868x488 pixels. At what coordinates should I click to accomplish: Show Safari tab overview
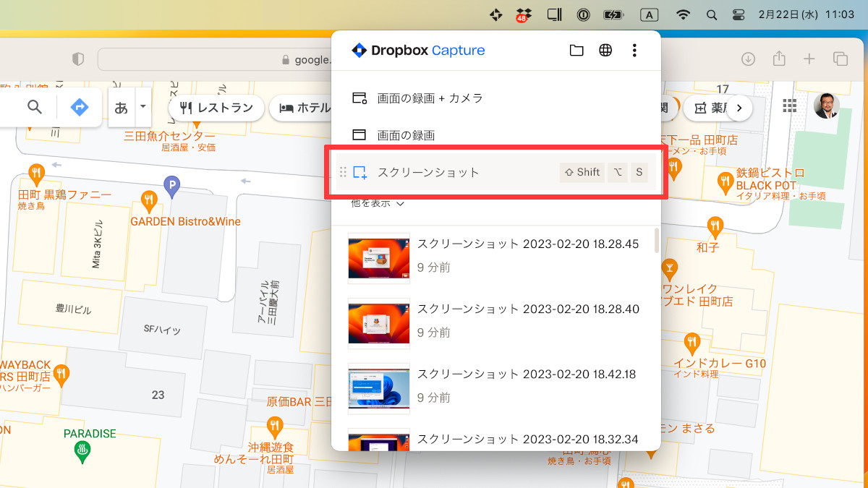841,59
